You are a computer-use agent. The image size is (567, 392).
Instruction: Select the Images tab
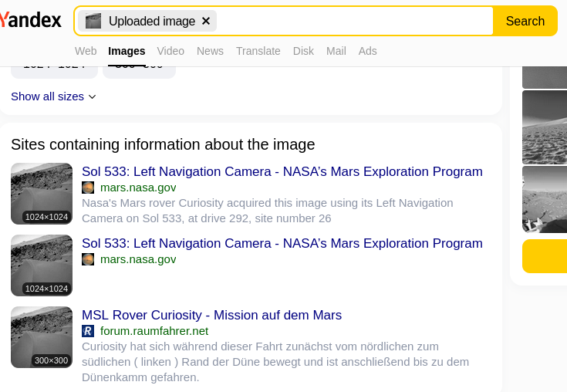(x=127, y=51)
